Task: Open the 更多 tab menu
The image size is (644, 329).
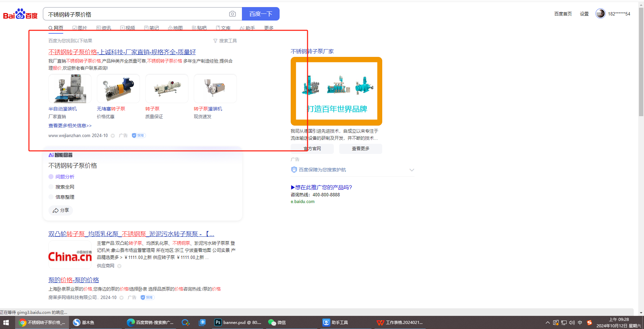Action: (269, 28)
